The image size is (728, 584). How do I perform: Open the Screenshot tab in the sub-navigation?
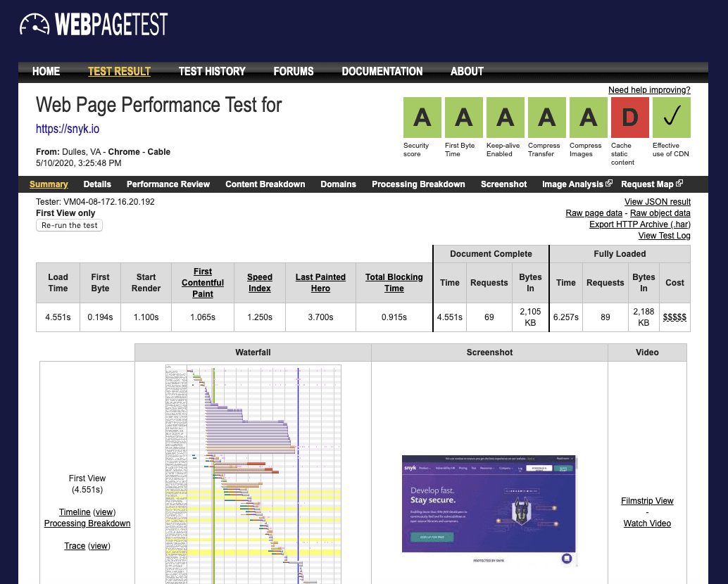tap(503, 184)
